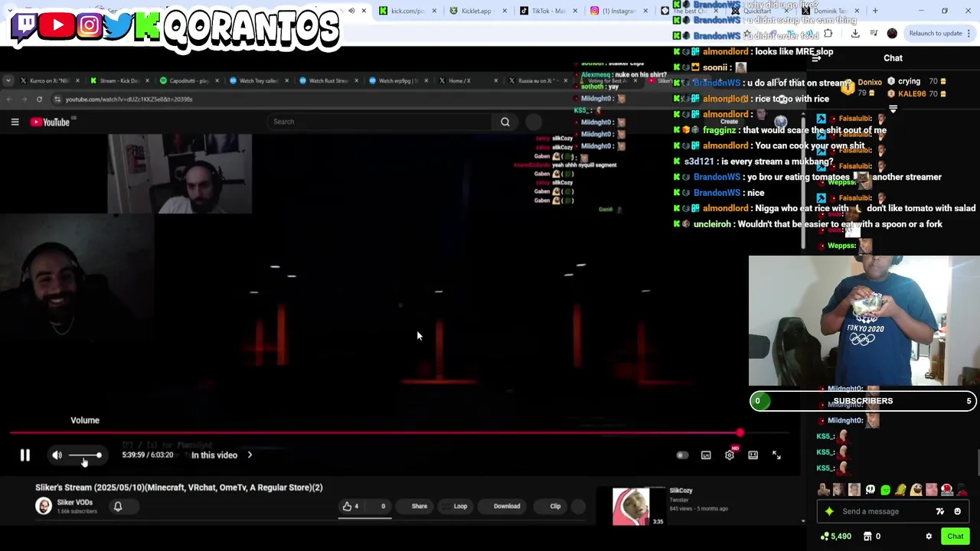980x551 pixels.
Task: Open Chrome media control icon
Action: point(874,34)
